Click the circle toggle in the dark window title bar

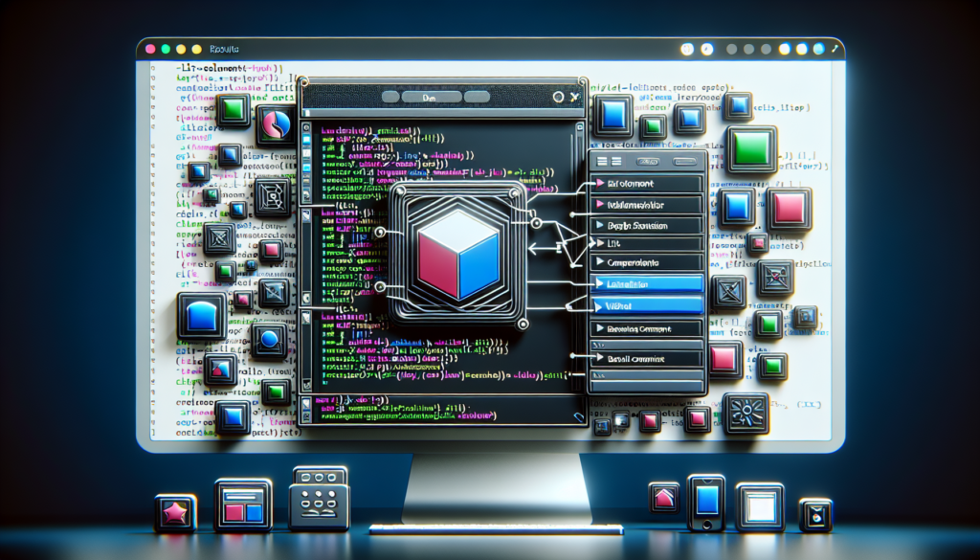pyautogui.click(x=558, y=97)
